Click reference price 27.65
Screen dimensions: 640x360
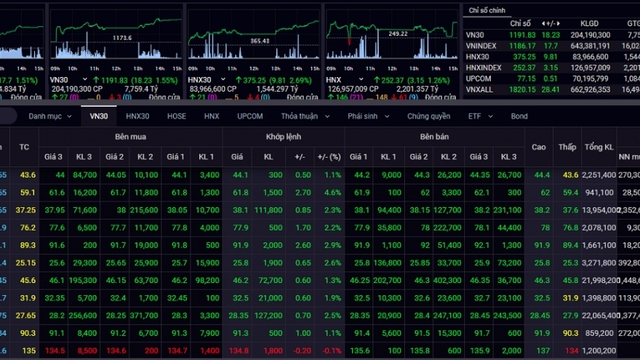(25, 316)
